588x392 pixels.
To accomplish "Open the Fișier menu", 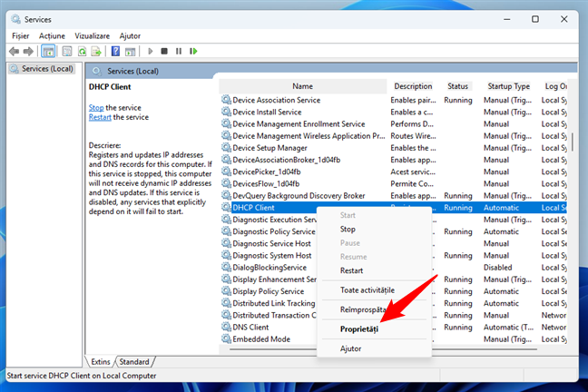I will [x=20, y=35].
